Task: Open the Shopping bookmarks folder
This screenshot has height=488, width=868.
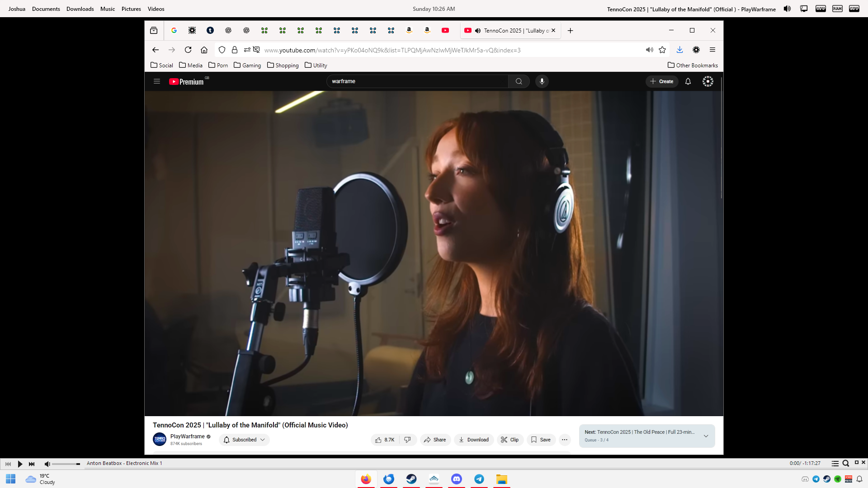Action: pos(283,65)
